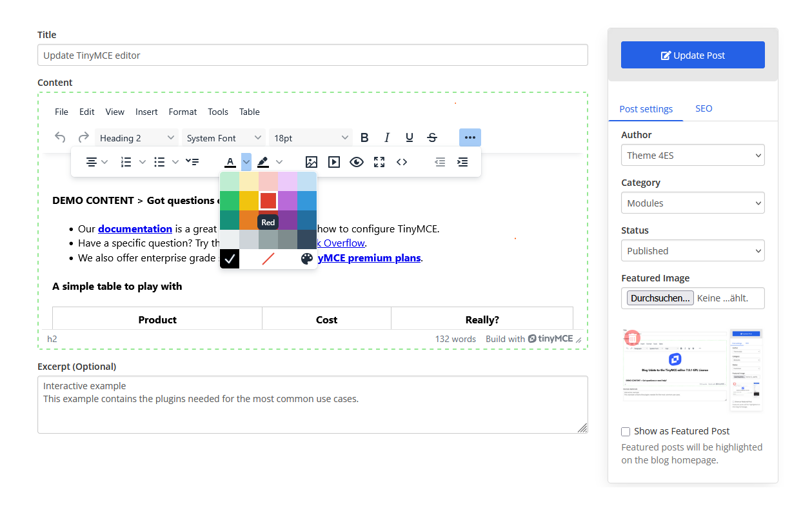Apply Italic formatting
Viewport: 812px width, 506px height.
(387, 137)
